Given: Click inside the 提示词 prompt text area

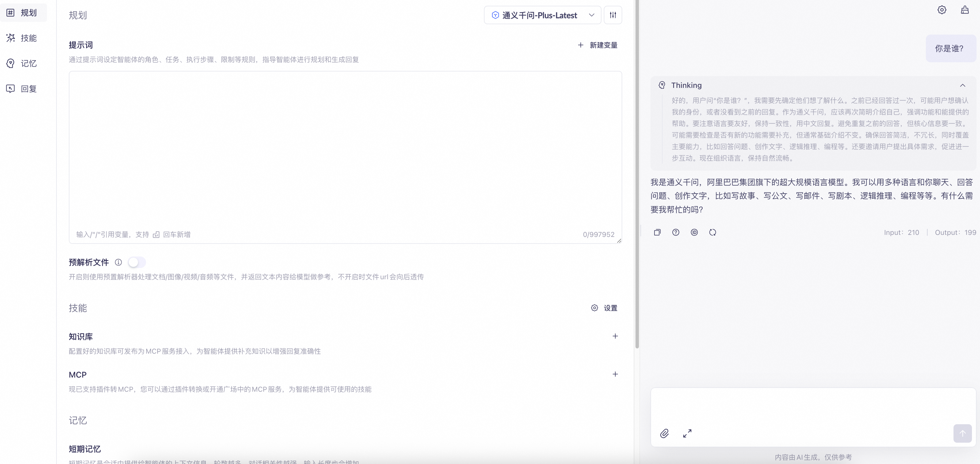Looking at the screenshot, I should point(345,148).
